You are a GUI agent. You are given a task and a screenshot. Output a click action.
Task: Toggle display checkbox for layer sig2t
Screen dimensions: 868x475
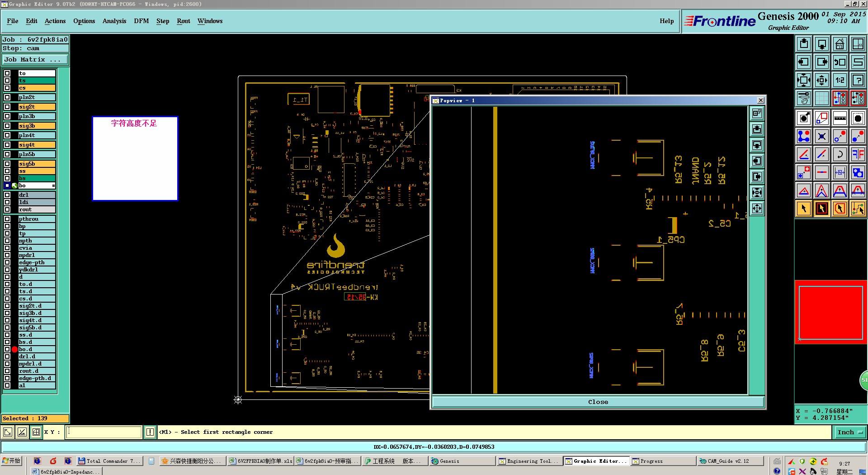[7, 107]
